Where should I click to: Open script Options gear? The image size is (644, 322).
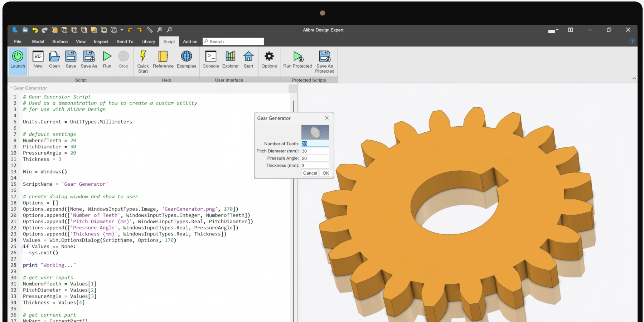269,59
